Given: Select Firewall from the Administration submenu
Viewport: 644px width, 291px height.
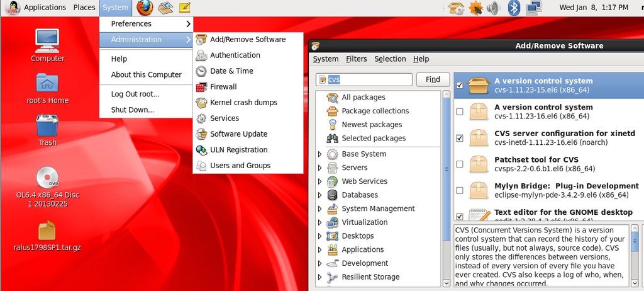Looking at the screenshot, I should coord(223,87).
